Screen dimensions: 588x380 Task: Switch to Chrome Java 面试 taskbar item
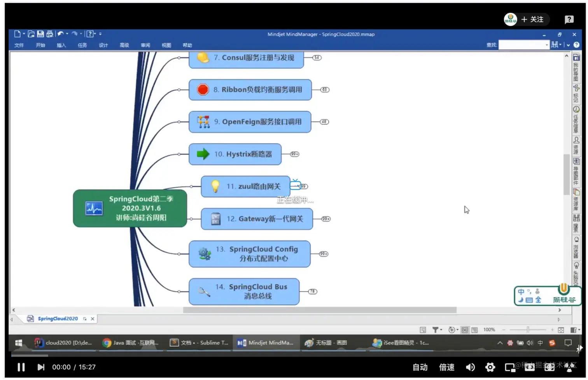click(x=130, y=343)
